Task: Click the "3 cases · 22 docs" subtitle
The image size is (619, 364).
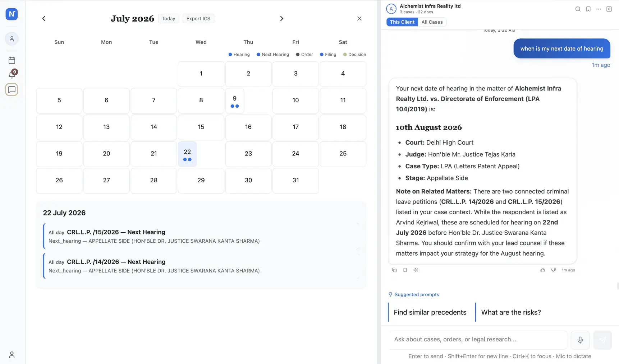Action: (x=416, y=12)
